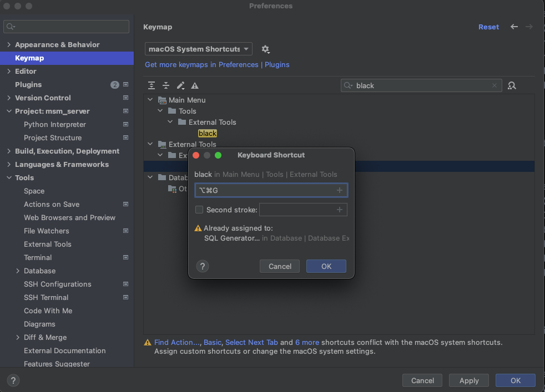Viewport: 545px width, 392px height.
Task: Cancel the Keyboard Shortcut dialog
Action: [279, 266]
